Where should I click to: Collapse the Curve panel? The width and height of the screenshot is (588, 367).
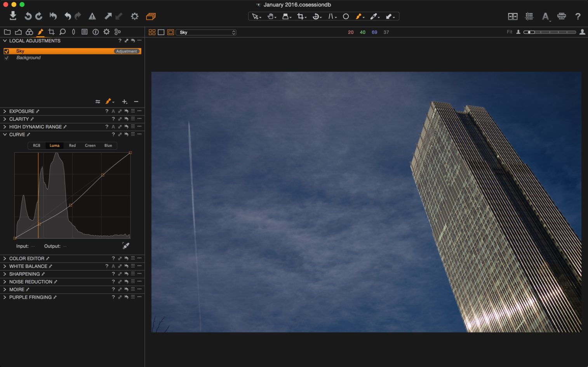pyautogui.click(x=4, y=134)
